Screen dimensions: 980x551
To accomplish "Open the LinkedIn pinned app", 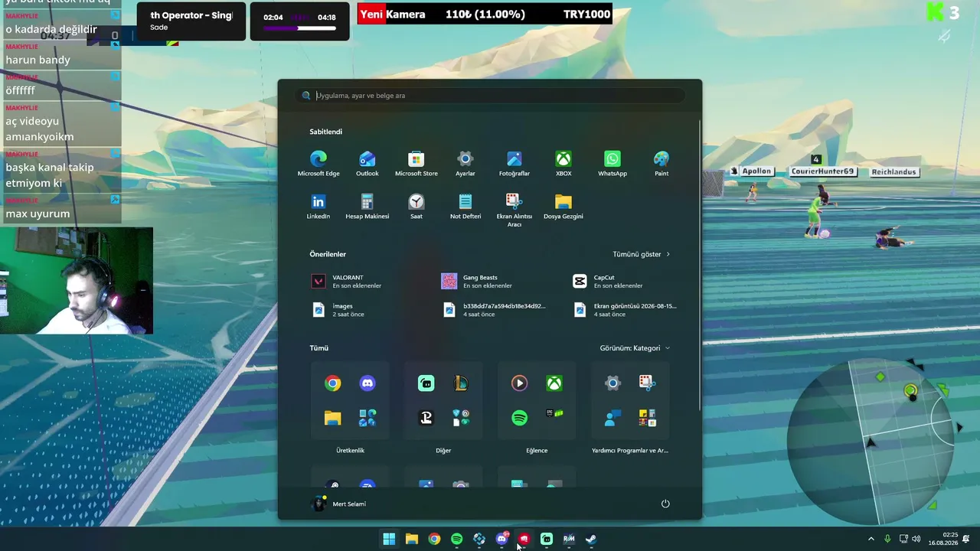I will click(318, 207).
